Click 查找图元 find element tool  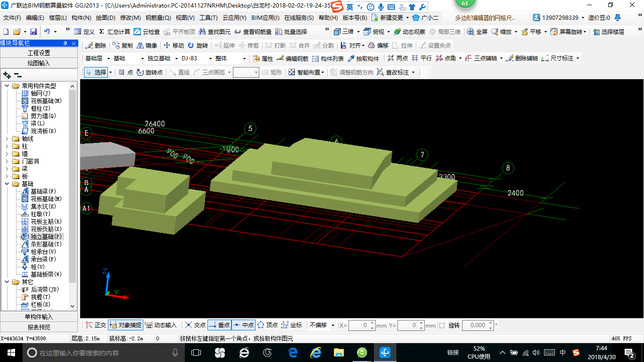pyautogui.click(x=215, y=32)
